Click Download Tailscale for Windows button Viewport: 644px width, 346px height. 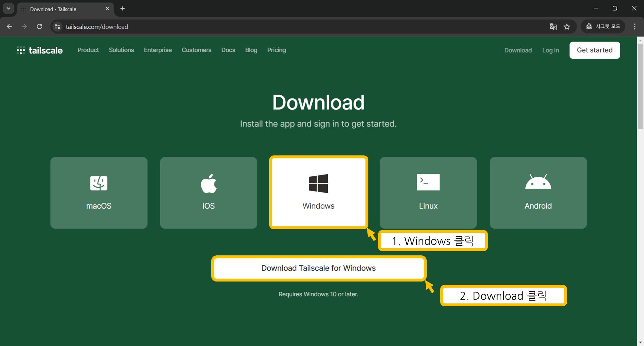coord(318,268)
